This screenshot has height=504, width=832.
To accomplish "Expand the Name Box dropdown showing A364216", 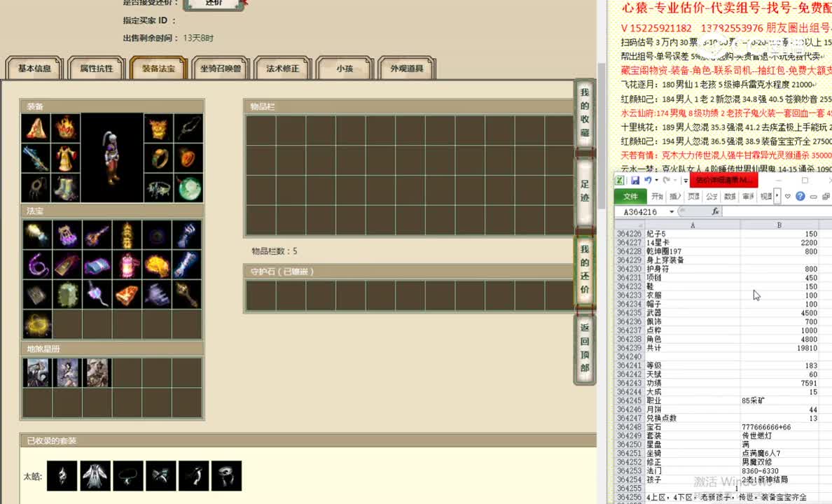I will [x=672, y=211].
